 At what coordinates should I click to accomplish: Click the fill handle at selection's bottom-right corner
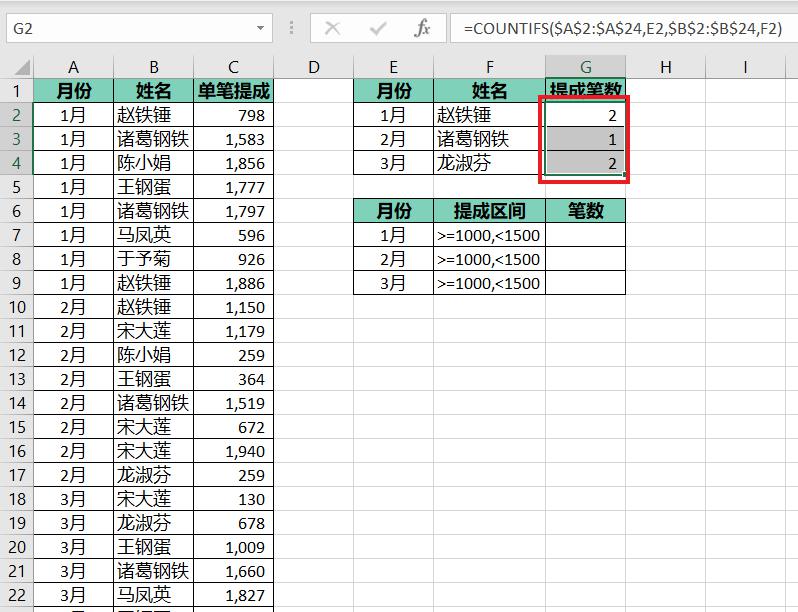pyautogui.click(x=624, y=174)
